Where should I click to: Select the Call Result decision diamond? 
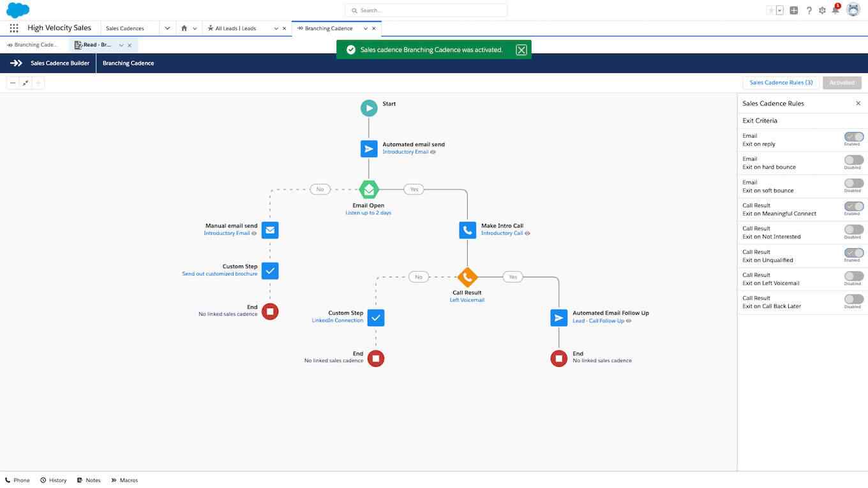coord(468,277)
